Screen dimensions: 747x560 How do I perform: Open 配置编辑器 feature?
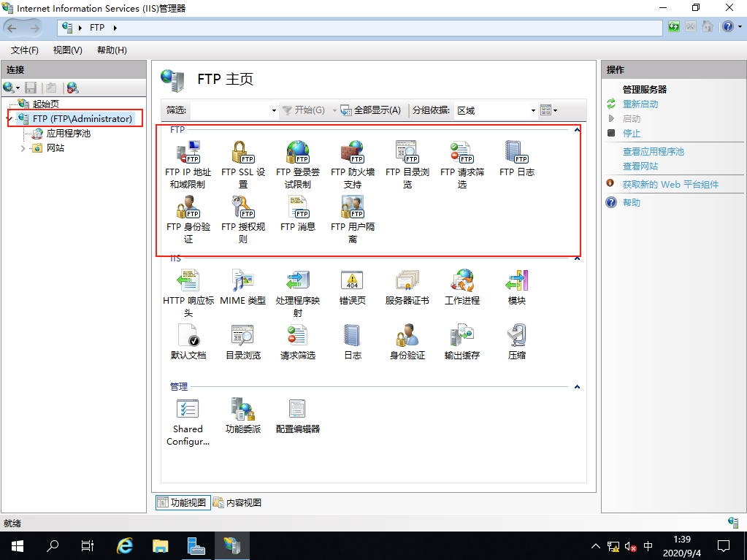coord(298,415)
